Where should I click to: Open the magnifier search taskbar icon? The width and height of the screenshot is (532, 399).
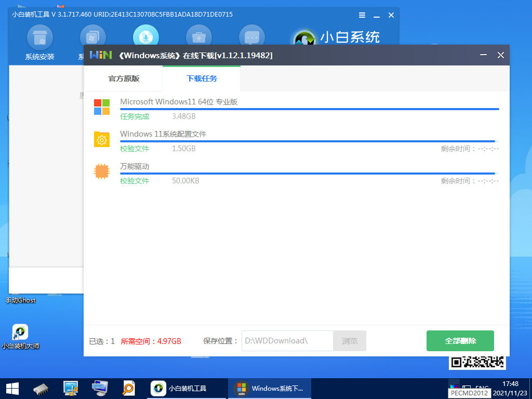tap(128, 388)
